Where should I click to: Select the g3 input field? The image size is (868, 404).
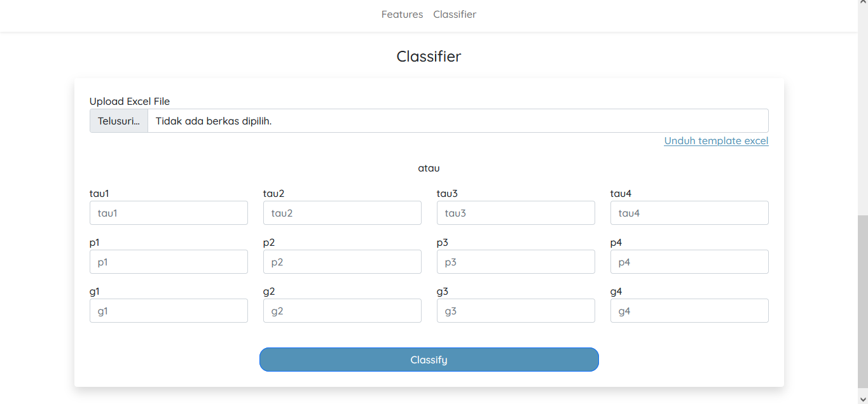pos(516,311)
